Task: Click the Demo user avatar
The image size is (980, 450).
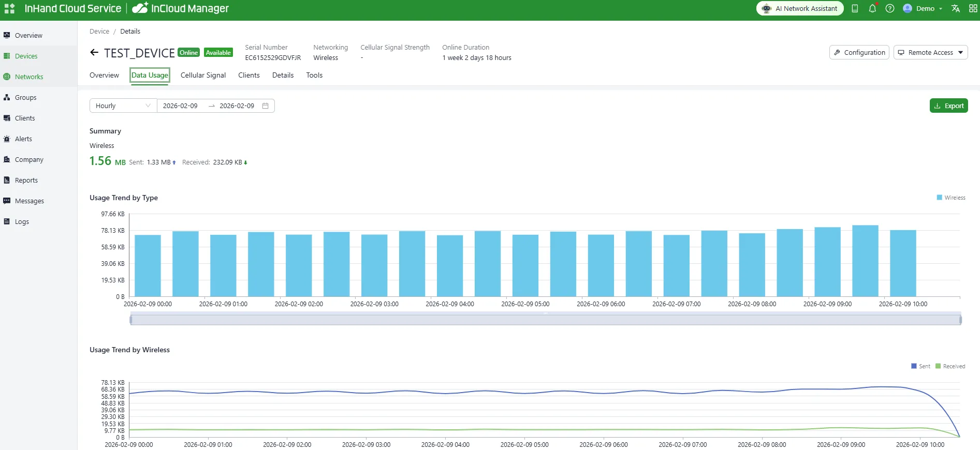Action: [908, 8]
